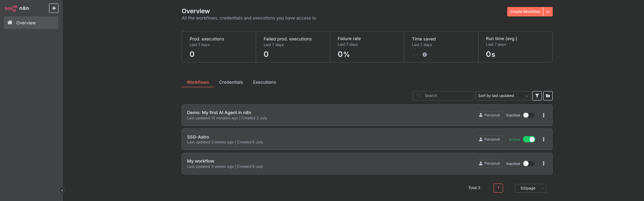Expand the Create Workflow dropdown arrow
644x201 pixels.
[548, 12]
